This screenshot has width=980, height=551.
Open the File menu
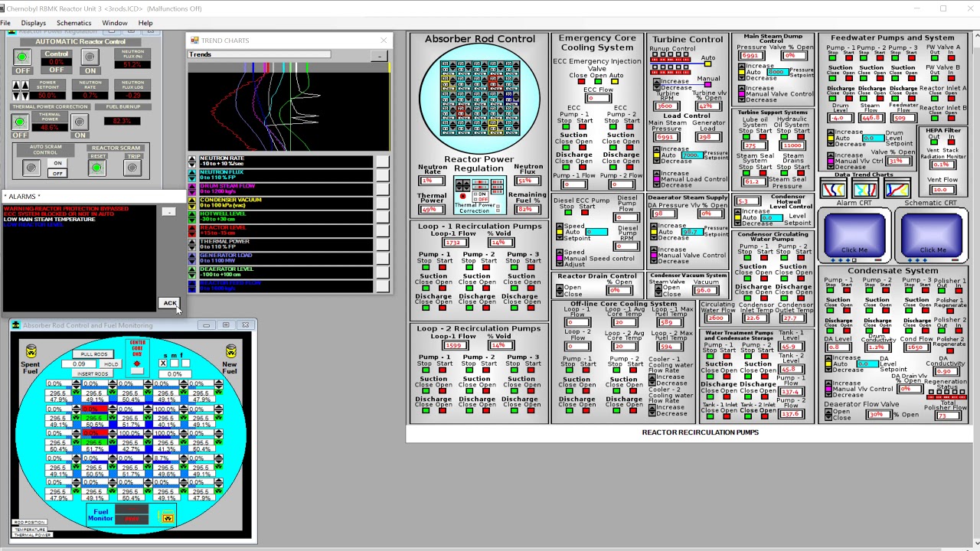(5, 23)
